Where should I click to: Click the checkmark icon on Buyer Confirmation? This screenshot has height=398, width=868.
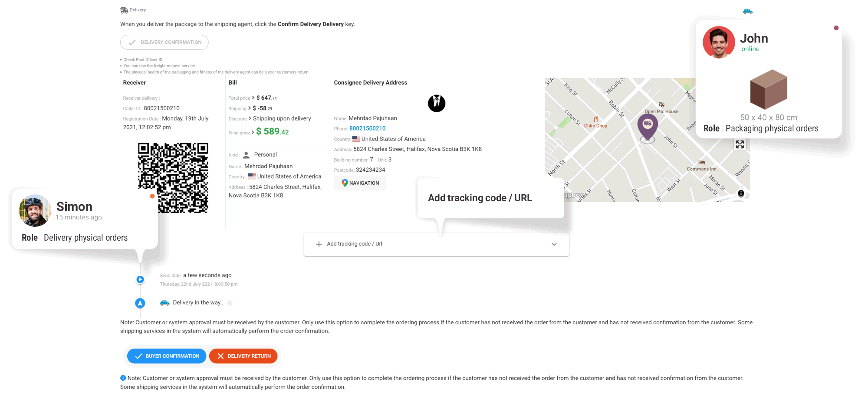(x=138, y=356)
